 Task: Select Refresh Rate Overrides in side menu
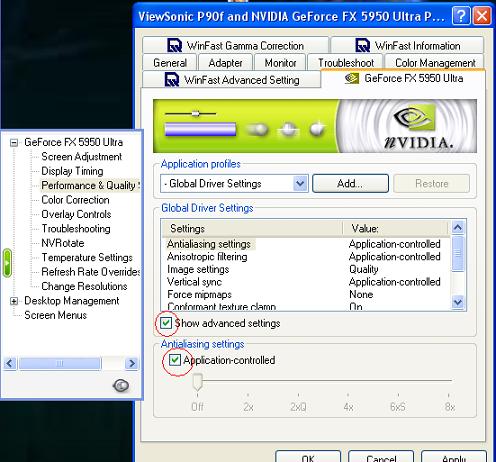coord(91,272)
